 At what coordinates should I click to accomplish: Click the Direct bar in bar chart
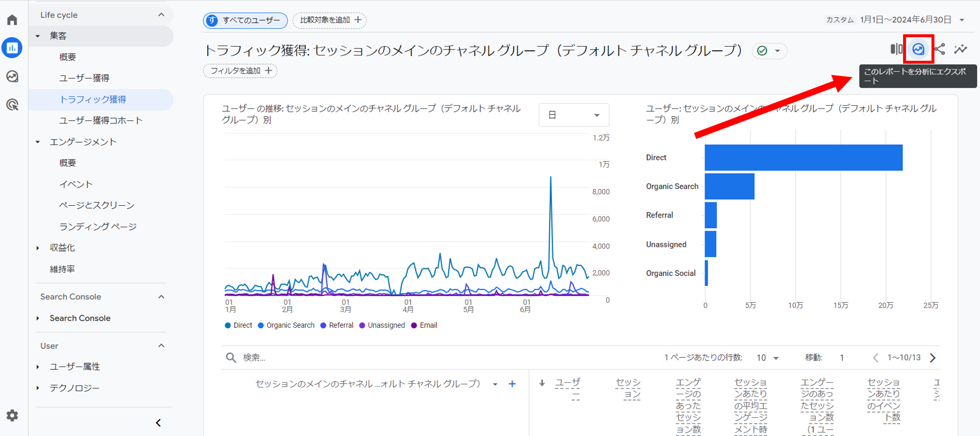coord(803,158)
